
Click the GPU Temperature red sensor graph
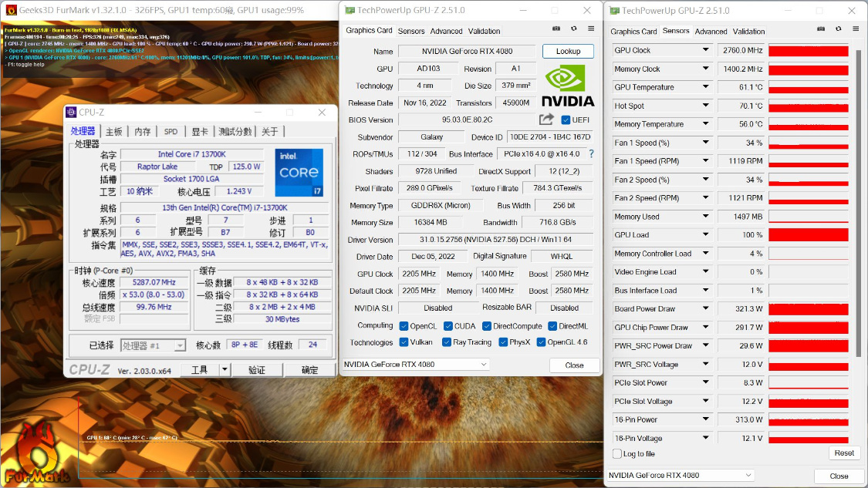[x=809, y=87]
